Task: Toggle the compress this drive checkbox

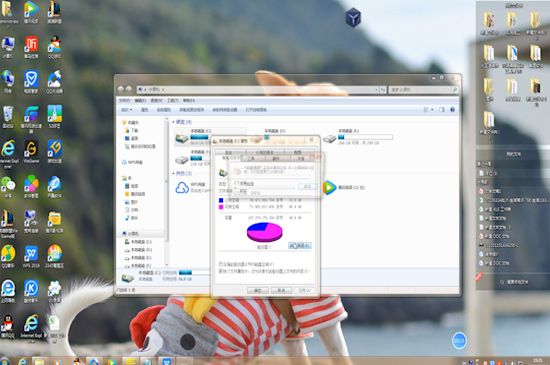Action: [221, 264]
